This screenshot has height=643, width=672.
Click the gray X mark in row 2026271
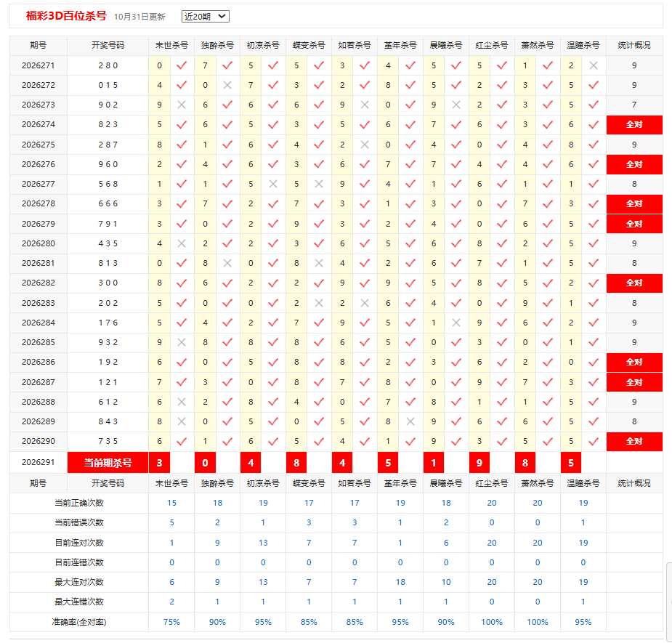click(x=594, y=65)
